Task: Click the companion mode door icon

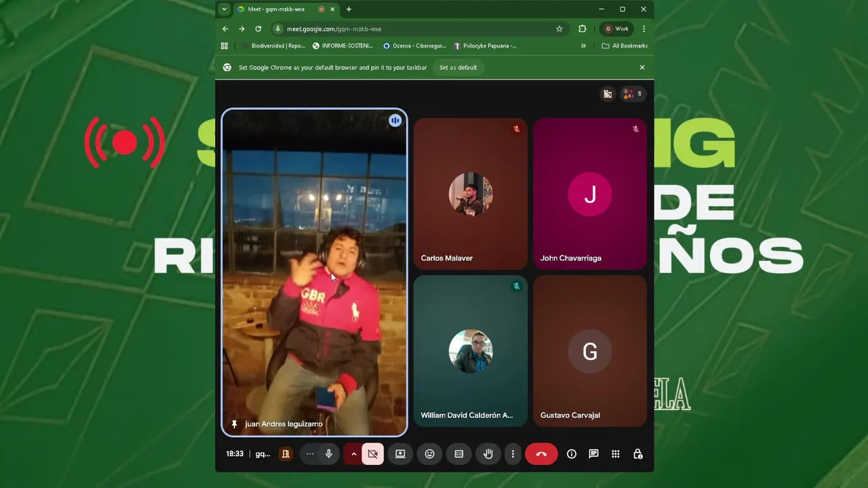Action: [285, 454]
